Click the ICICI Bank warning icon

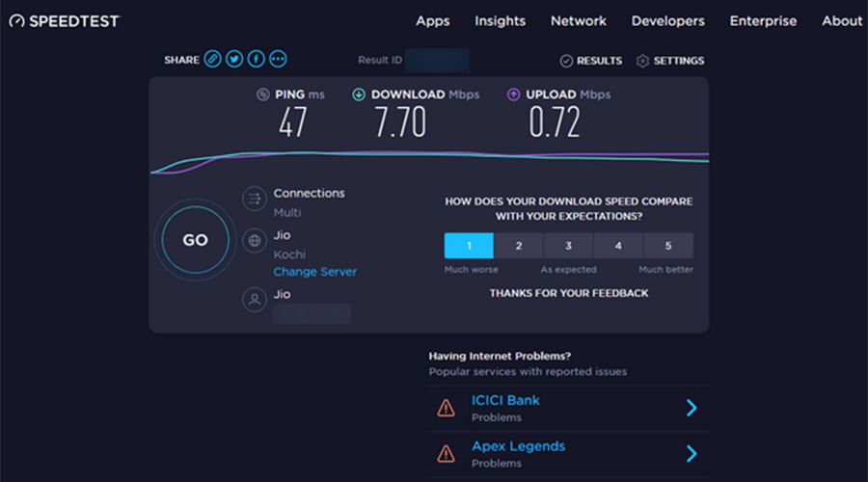(x=446, y=408)
